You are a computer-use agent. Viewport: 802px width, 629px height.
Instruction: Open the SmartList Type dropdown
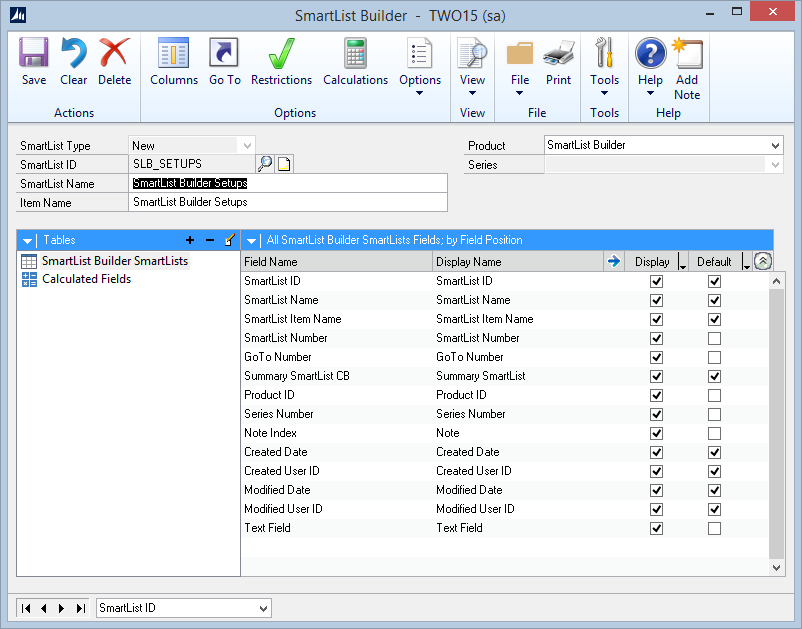point(247,146)
